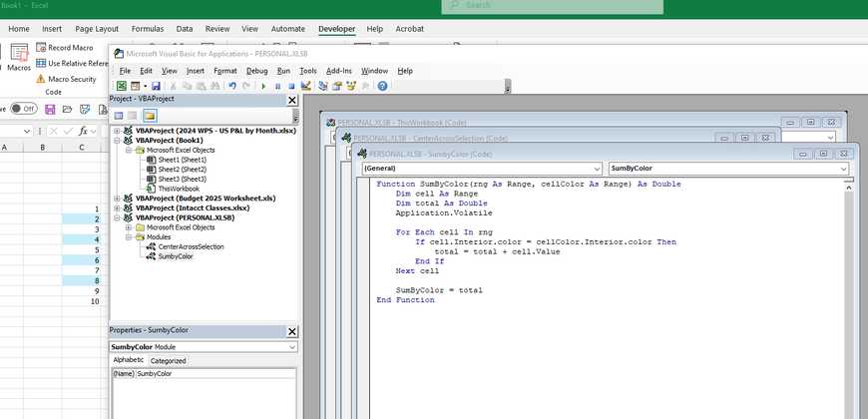Open the (General) object dropdown
Image resolution: width=868 pixels, height=419 pixels.
(x=597, y=169)
